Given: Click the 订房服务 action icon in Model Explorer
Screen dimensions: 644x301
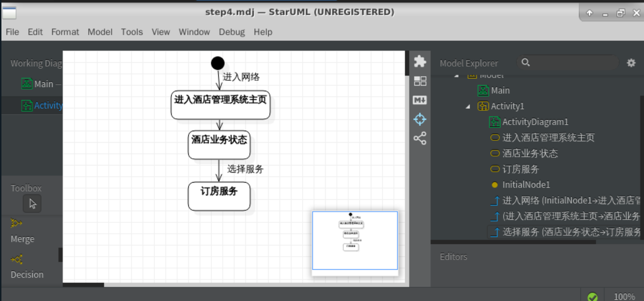Looking at the screenshot, I should 495,169.
